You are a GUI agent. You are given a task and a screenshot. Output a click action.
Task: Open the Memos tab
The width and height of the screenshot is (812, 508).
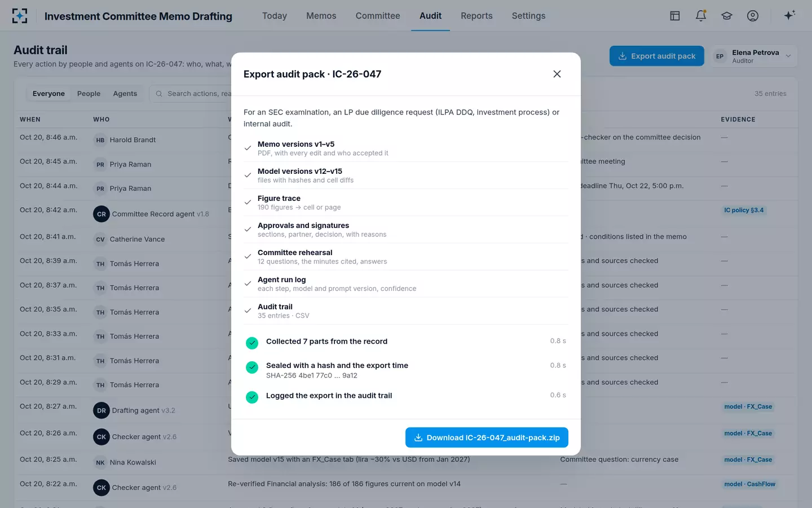(321, 16)
